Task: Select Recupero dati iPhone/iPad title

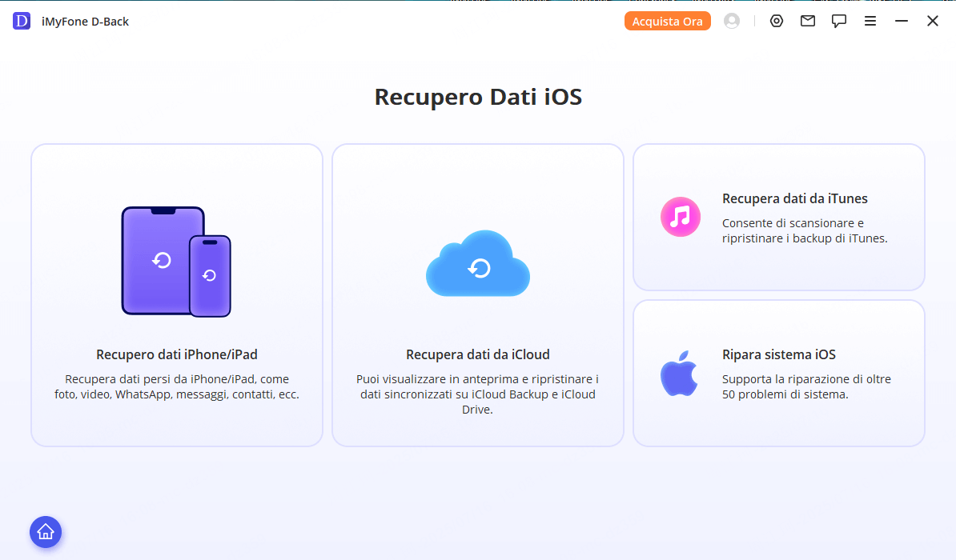Action: coord(177,354)
